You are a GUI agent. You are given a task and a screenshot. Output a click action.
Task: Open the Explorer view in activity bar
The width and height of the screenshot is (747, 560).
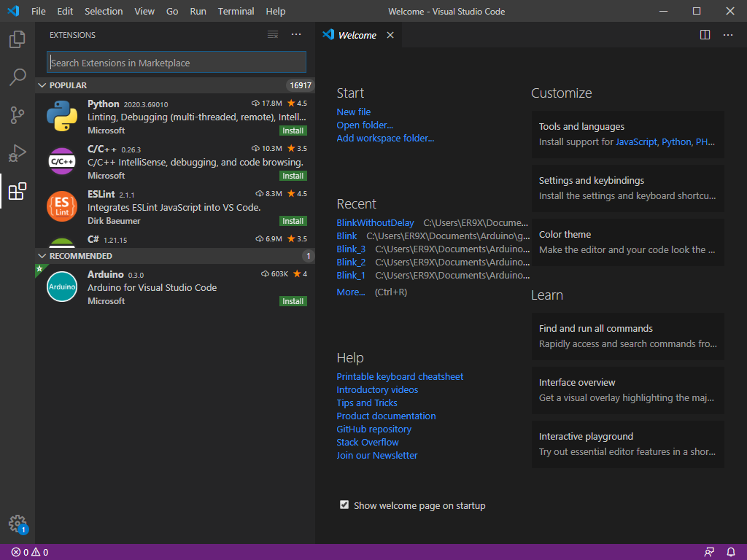(18, 39)
